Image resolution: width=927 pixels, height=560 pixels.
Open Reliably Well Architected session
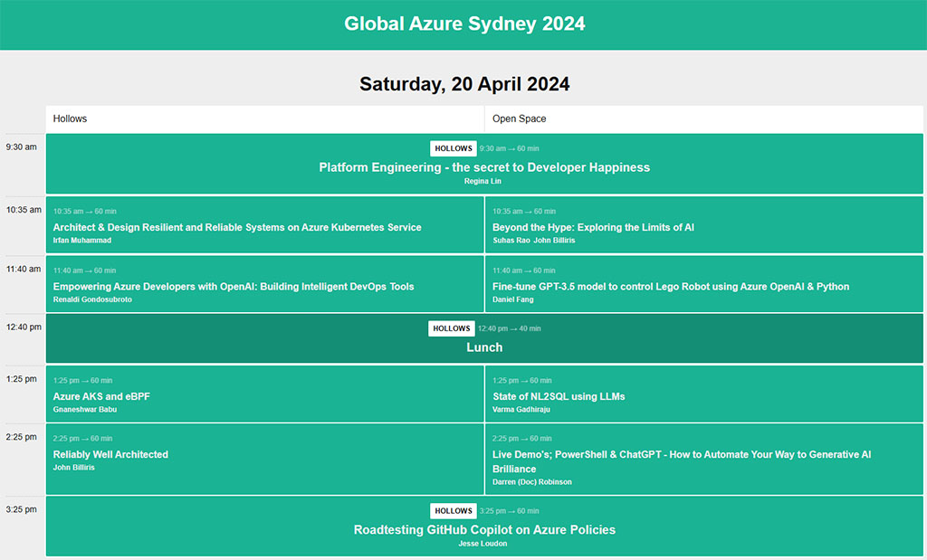point(265,459)
